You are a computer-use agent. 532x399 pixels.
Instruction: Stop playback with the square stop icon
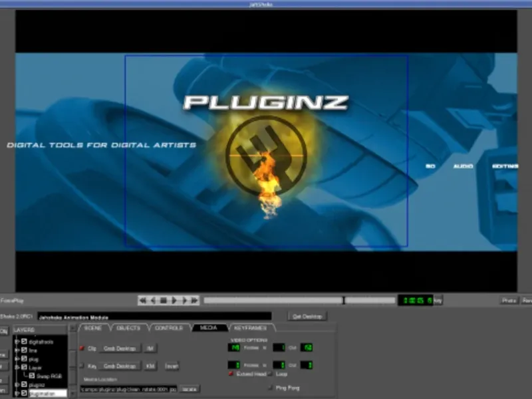[x=164, y=301]
